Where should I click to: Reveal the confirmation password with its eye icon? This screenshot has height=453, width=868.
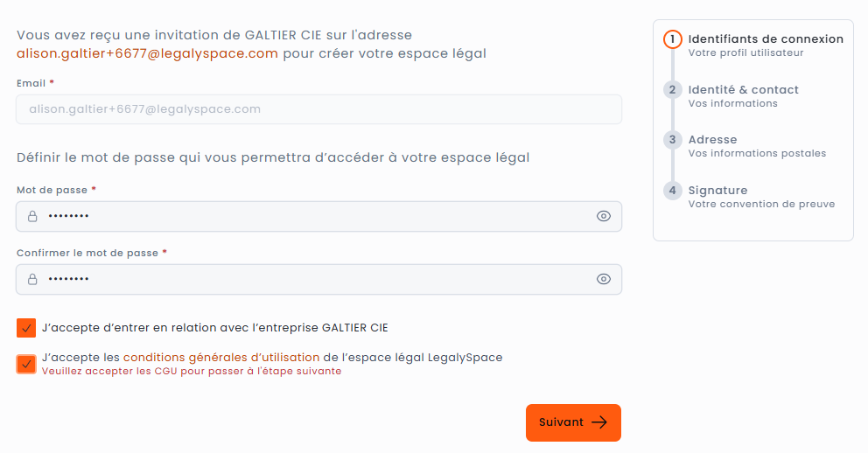[603, 279]
